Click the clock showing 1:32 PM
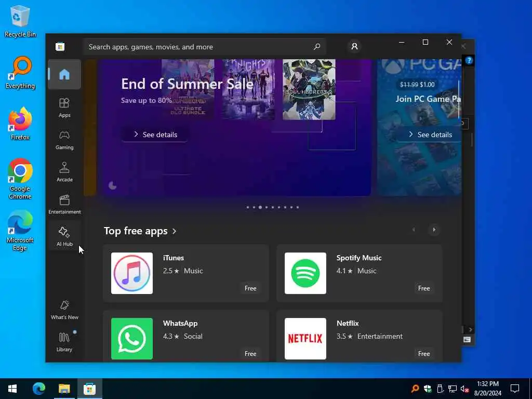 pyautogui.click(x=487, y=389)
